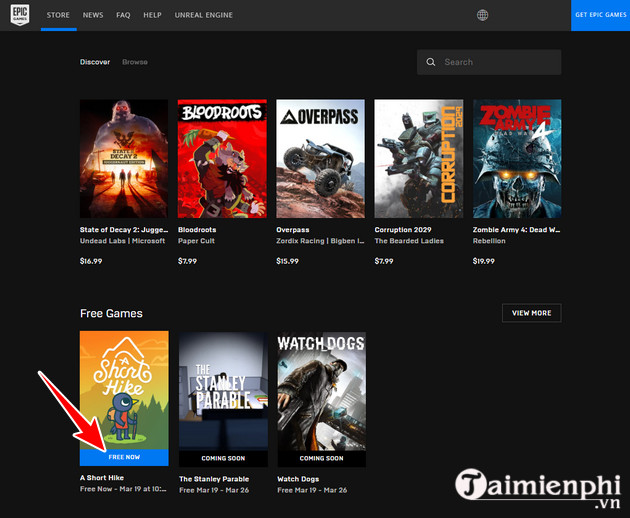Open the STORE menu item
The height and width of the screenshot is (518, 630).
[x=58, y=15]
